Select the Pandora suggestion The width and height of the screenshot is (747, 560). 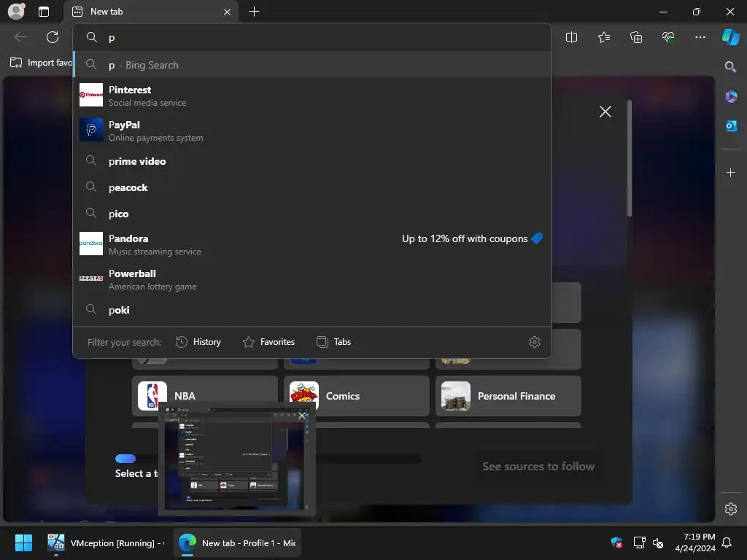(312, 244)
